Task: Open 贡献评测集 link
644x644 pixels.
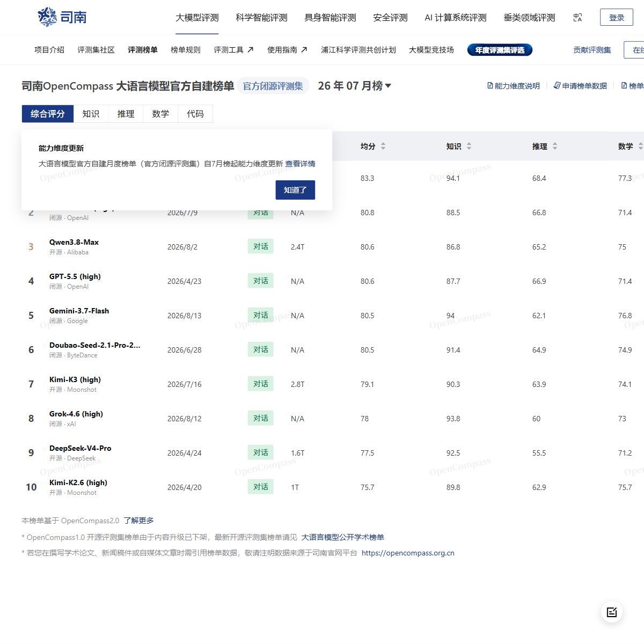Action: (592, 50)
